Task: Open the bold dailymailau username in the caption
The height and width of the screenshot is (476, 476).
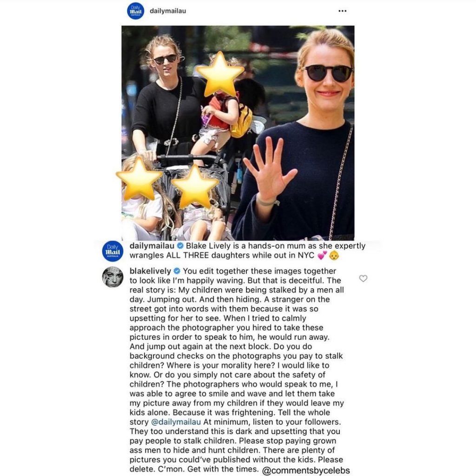Action: [152, 245]
